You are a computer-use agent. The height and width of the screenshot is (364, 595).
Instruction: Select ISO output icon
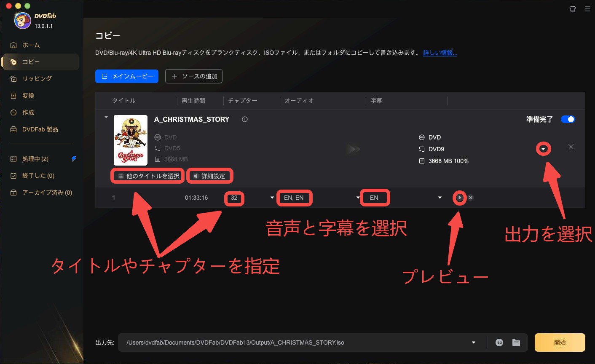(x=499, y=343)
